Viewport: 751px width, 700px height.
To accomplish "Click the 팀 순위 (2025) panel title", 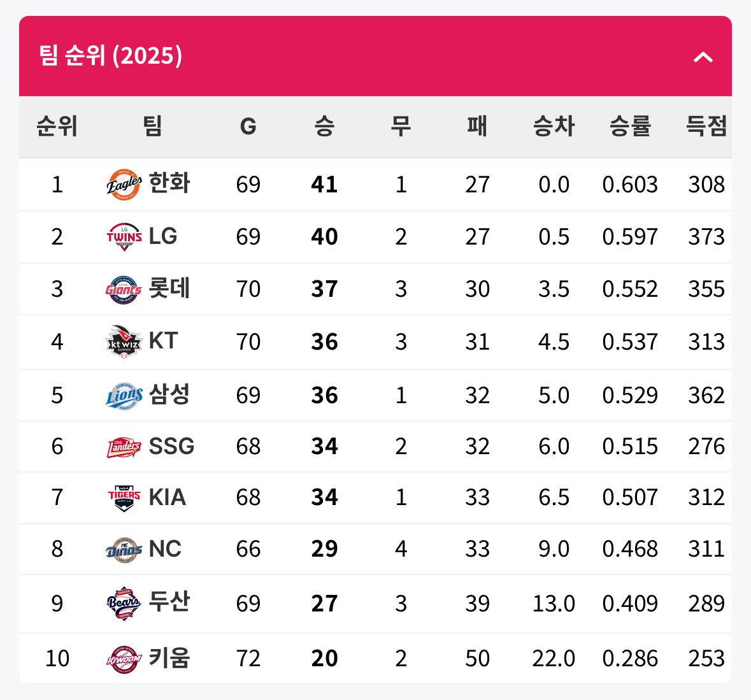I will (111, 56).
